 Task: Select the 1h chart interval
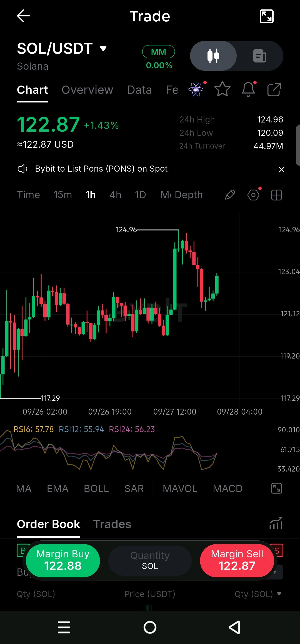[x=91, y=195]
